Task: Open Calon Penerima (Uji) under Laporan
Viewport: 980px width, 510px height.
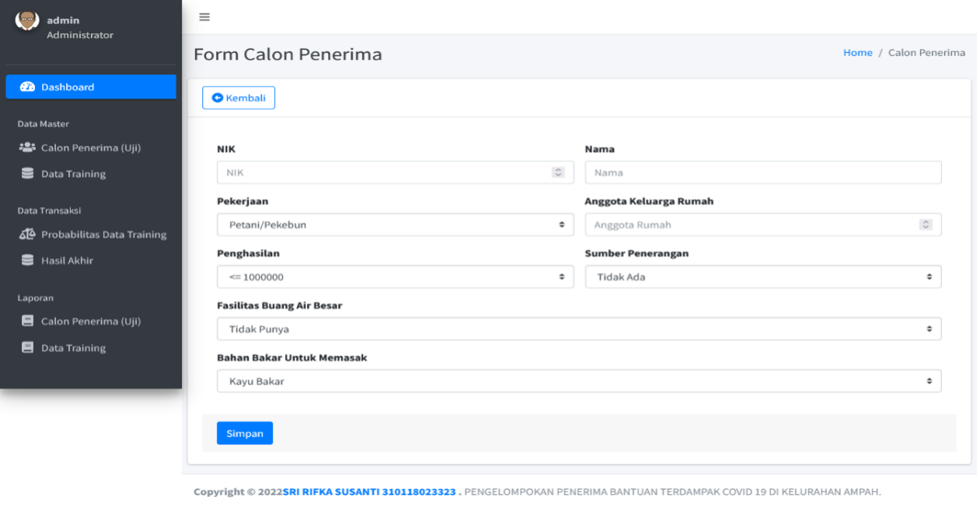Action: pyautogui.click(x=91, y=321)
